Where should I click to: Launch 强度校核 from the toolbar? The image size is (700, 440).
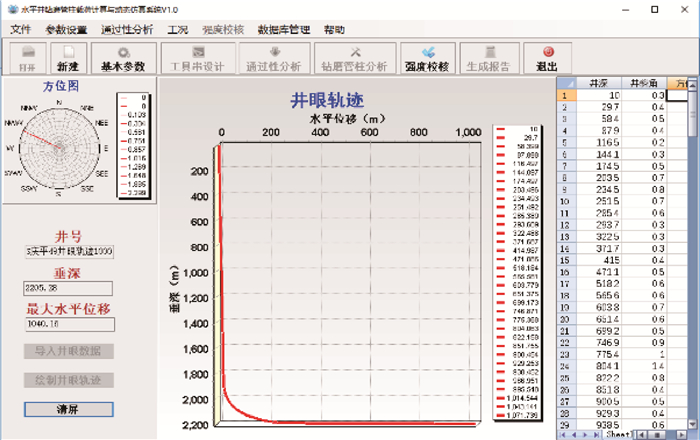(x=428, y=56)
